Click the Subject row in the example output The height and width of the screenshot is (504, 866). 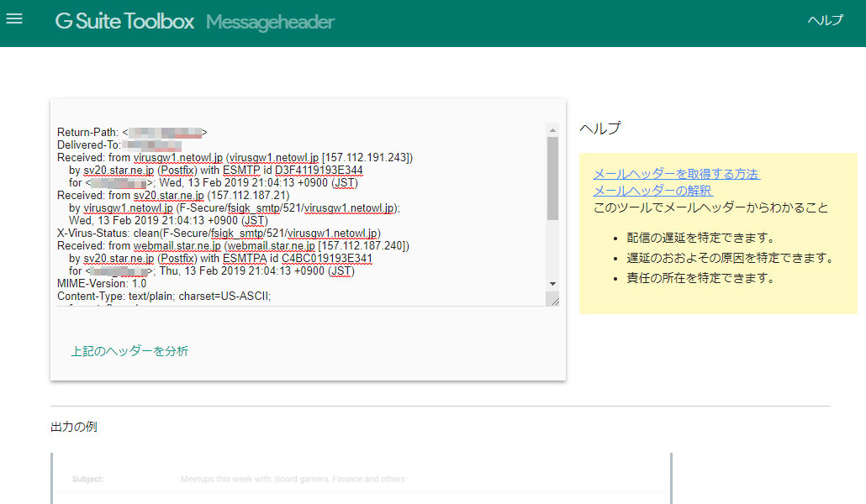pos(362,479)
